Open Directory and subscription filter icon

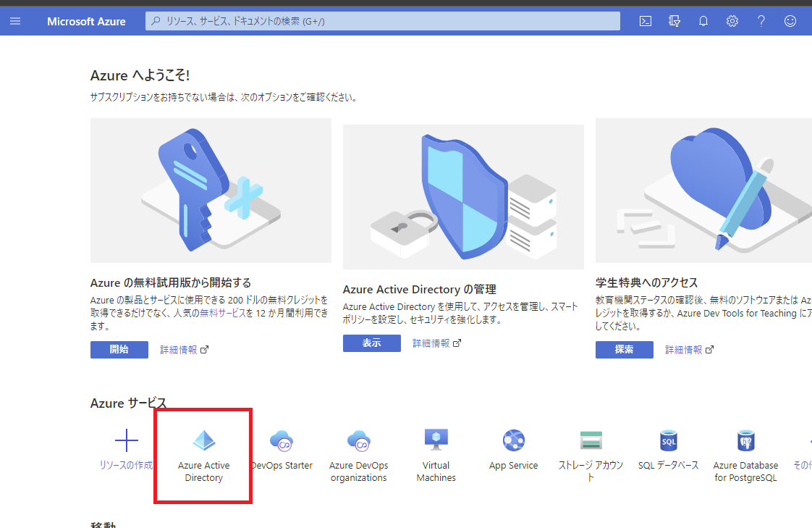[674, 21]
